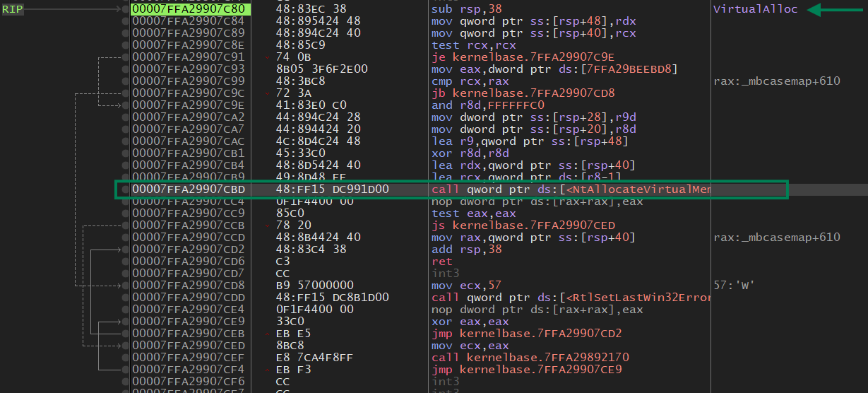Click address 00007FFA29907CE9
The height and width of the screenshot is (393, 868).
189,322
